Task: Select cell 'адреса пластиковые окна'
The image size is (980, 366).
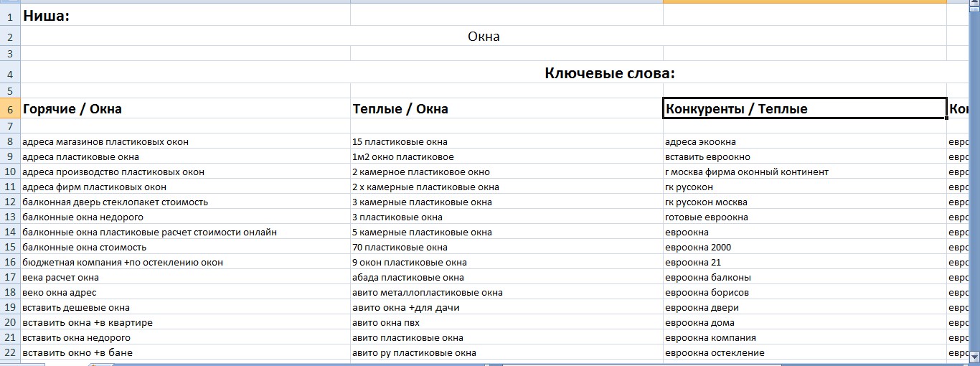Action: tap(186, 156)
